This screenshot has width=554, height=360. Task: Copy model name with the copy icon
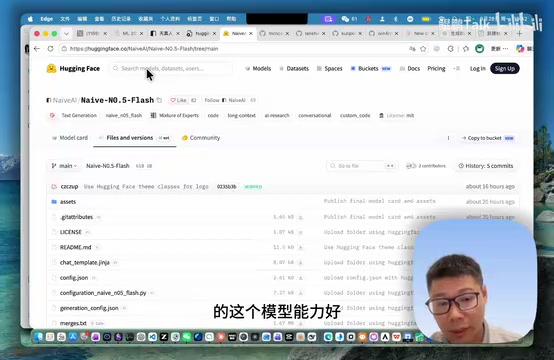(x=159, y=100)
